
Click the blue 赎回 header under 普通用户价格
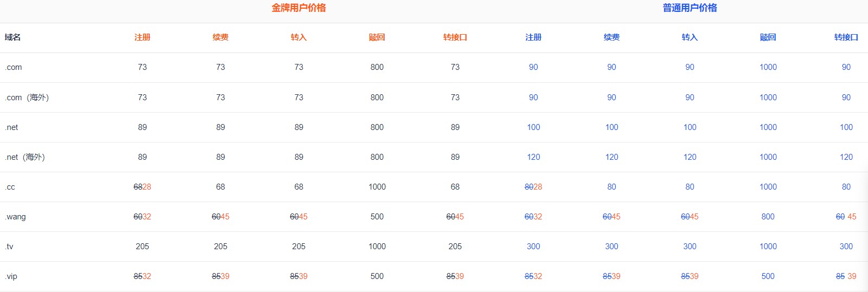[768, 37]
